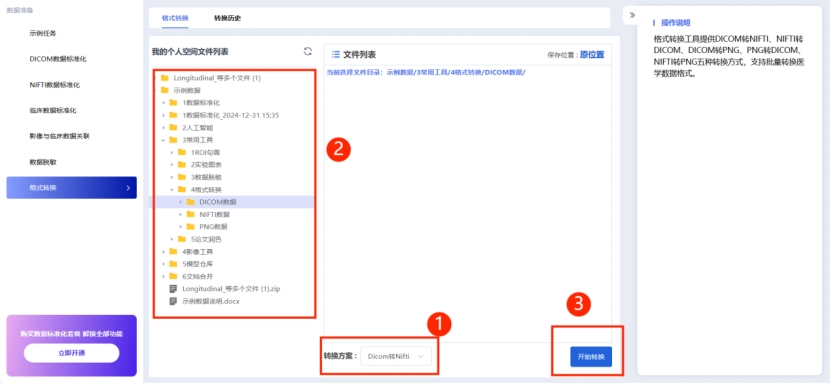Click folder icon of 2人工智能
This screenshot has height=384, width=830.
(x=173, y=128)
